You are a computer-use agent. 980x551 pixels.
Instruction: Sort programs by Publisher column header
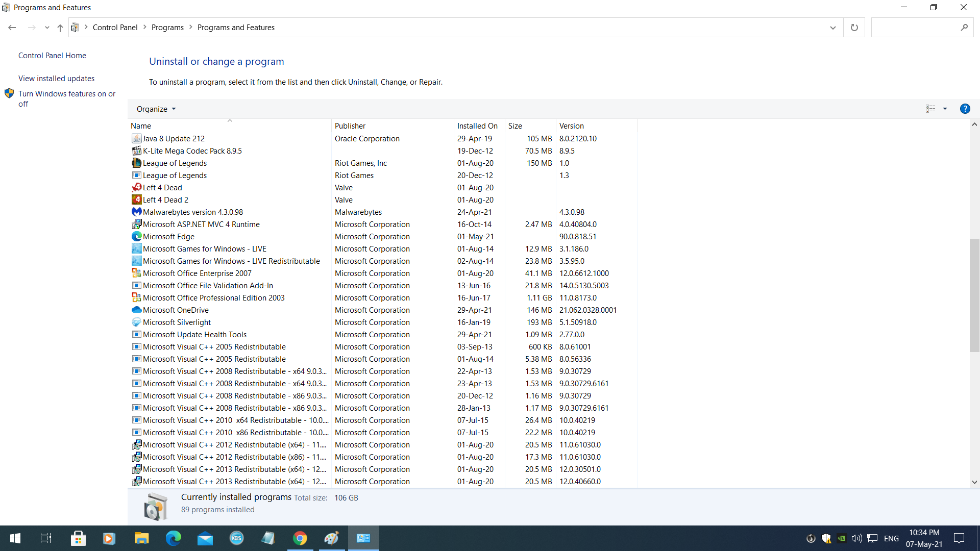click(x=350, y=126)
